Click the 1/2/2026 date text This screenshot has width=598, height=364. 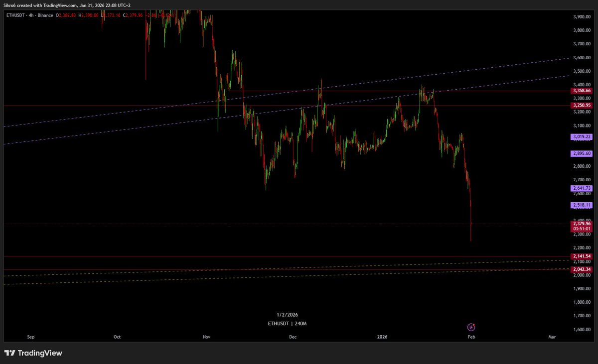click(288, 315)
